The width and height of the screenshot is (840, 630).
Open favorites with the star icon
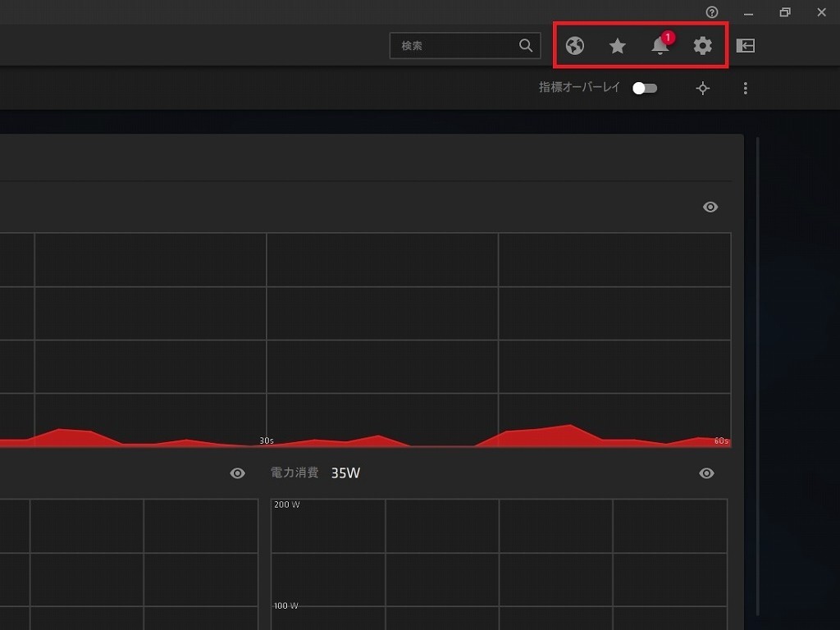618,46
